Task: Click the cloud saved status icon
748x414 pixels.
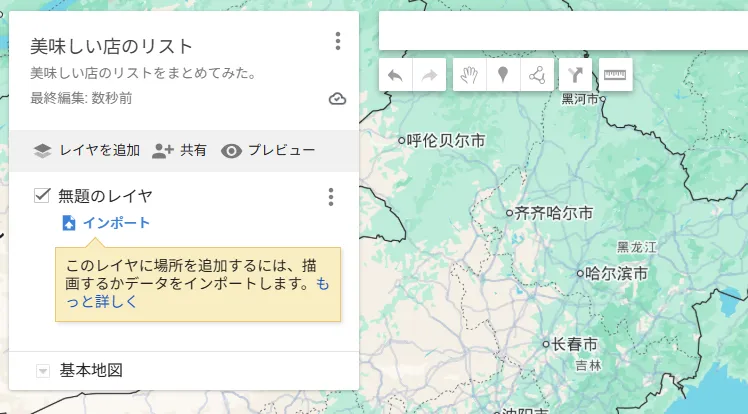Action: click(x=338, y=98)
